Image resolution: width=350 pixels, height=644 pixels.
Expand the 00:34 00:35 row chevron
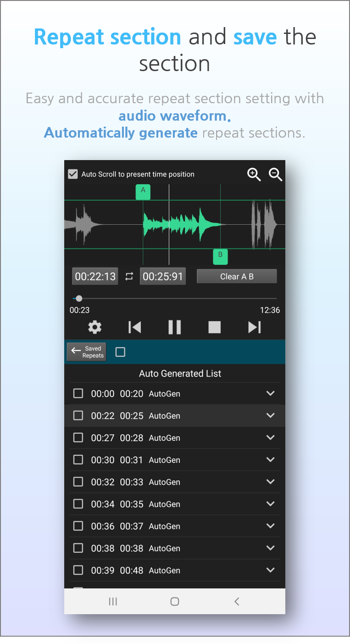click(x=271, y=504)
